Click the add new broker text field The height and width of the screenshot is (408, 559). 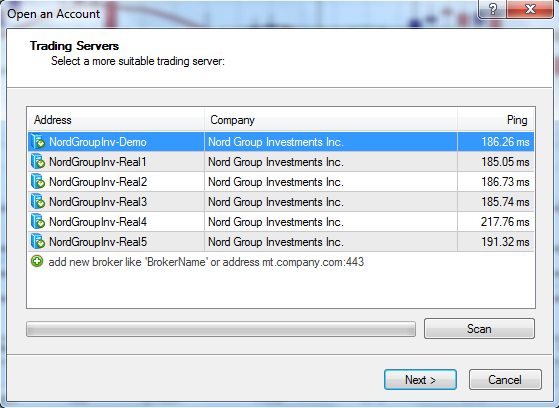pos(206,262)
